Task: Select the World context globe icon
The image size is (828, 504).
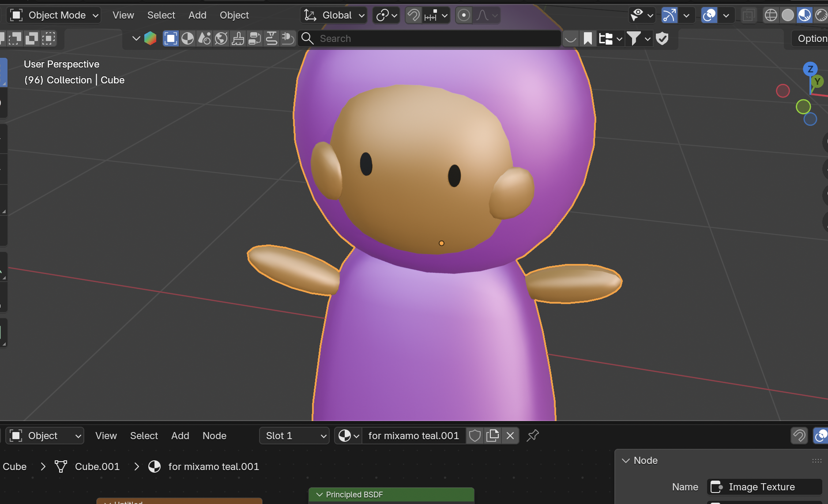Action: tap(221, 38)
